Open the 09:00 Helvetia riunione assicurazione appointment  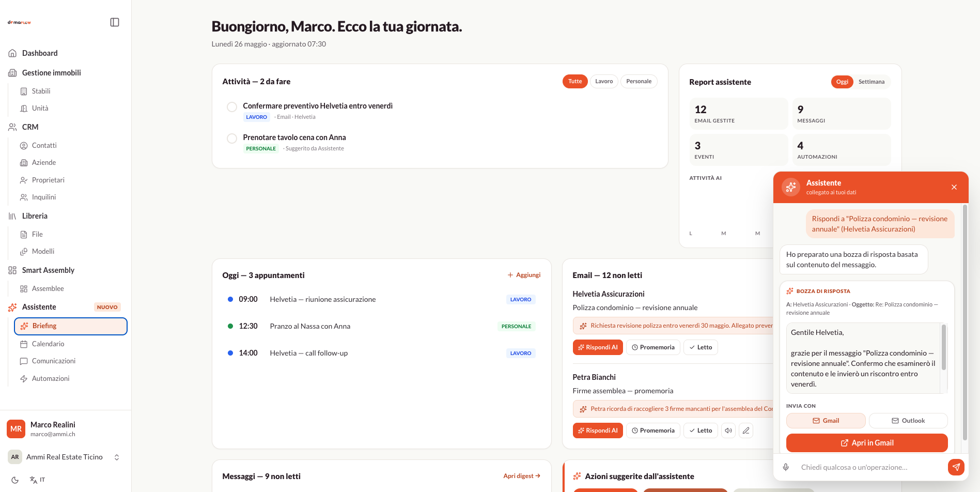click(x=381, y=299)
